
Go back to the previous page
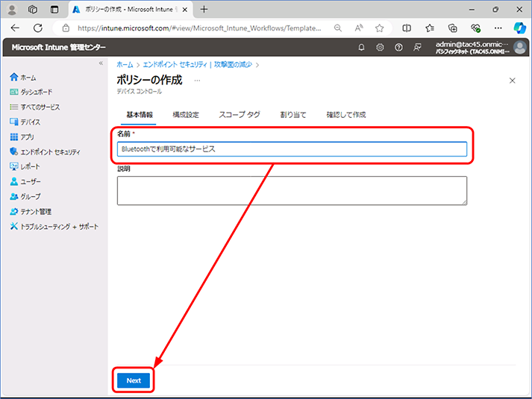15,28
